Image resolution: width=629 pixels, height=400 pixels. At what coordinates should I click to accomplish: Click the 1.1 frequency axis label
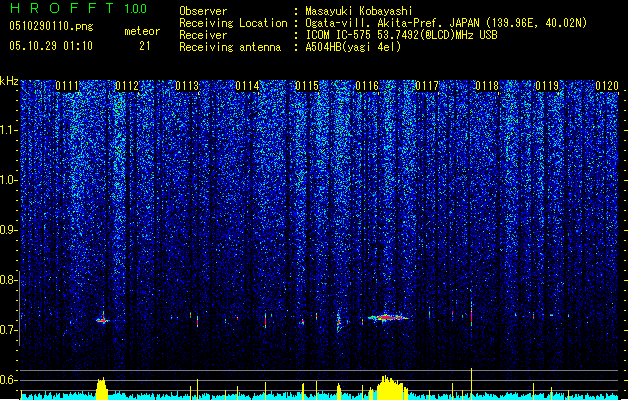coord(8,130)
